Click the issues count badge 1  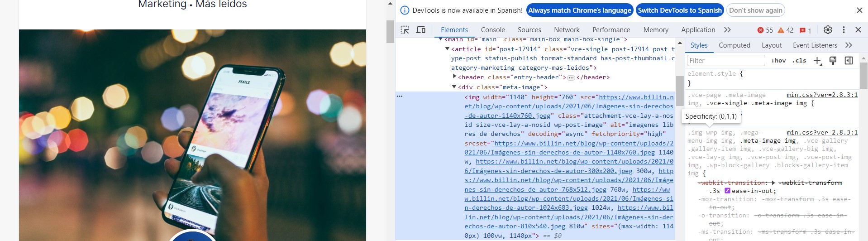806,30
